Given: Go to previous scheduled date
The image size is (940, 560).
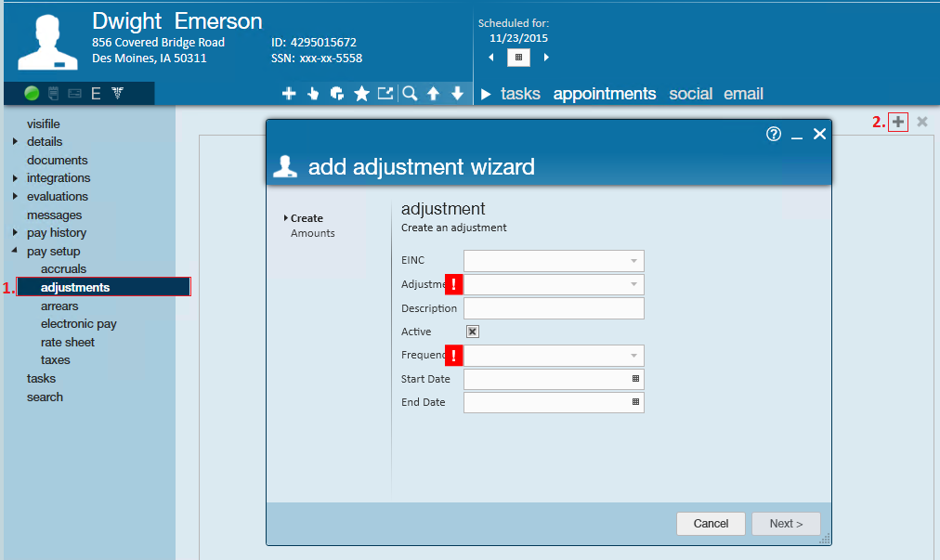Looking at the screenshot, I should pyautogui.click(x=491, y=58).
